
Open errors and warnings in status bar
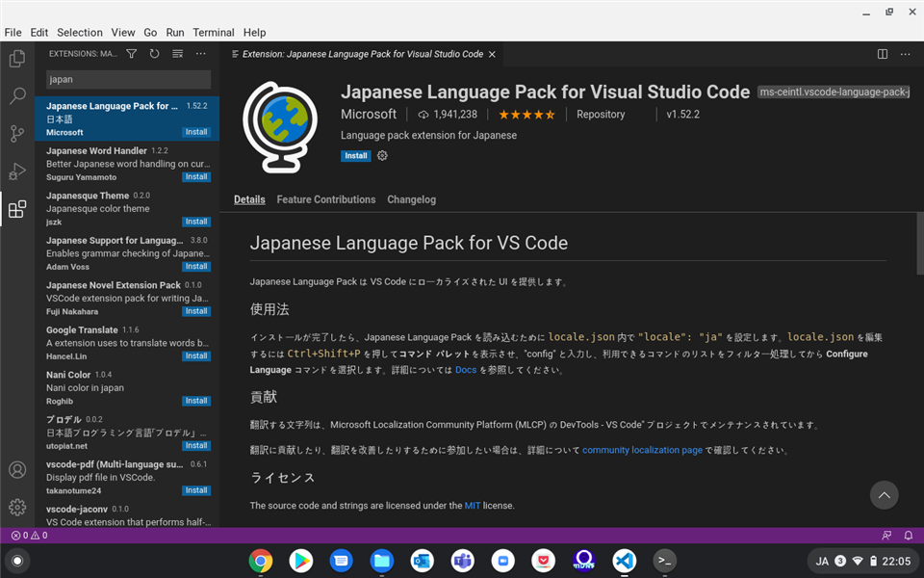click(30, 536)
